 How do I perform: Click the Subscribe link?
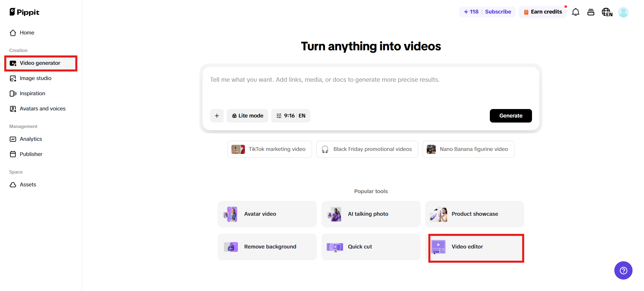coord(498,12)
